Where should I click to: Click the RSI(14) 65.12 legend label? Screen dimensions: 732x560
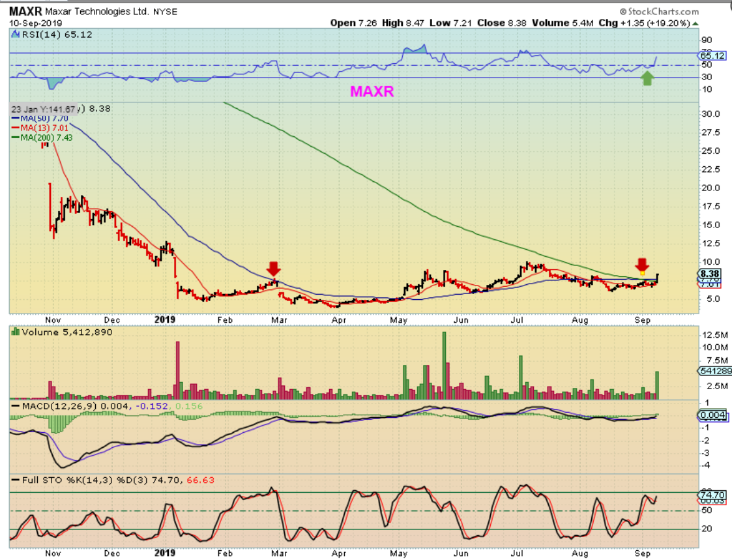(x=57, y=35)
